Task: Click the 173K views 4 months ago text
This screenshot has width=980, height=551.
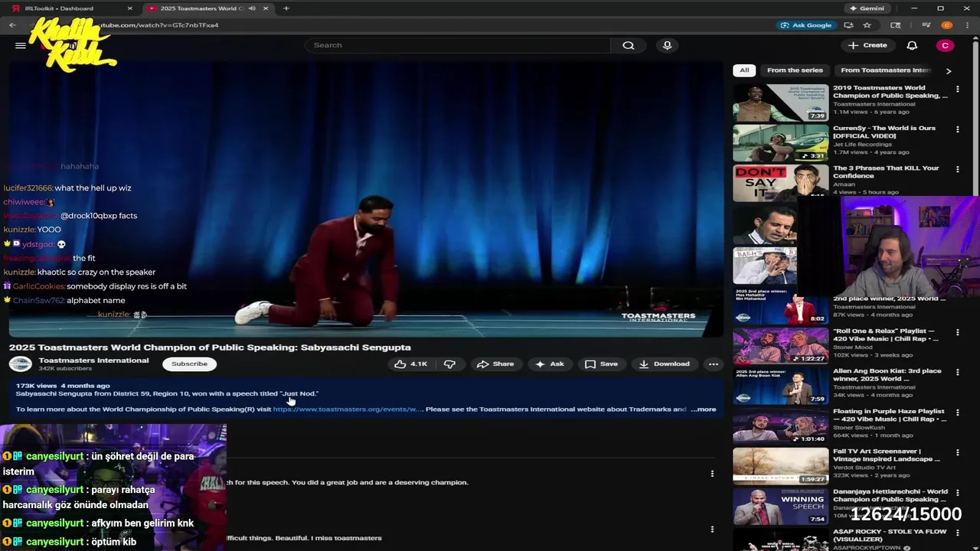Action: coord(63,386)
